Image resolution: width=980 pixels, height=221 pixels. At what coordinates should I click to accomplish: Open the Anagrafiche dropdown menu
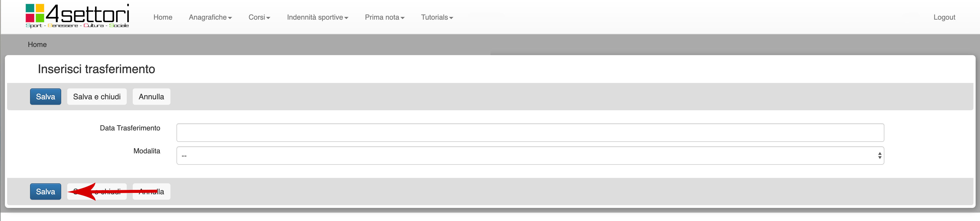[210, 17]
